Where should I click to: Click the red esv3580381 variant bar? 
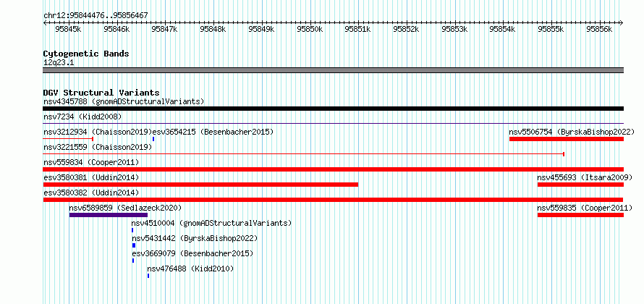(200, 185)
